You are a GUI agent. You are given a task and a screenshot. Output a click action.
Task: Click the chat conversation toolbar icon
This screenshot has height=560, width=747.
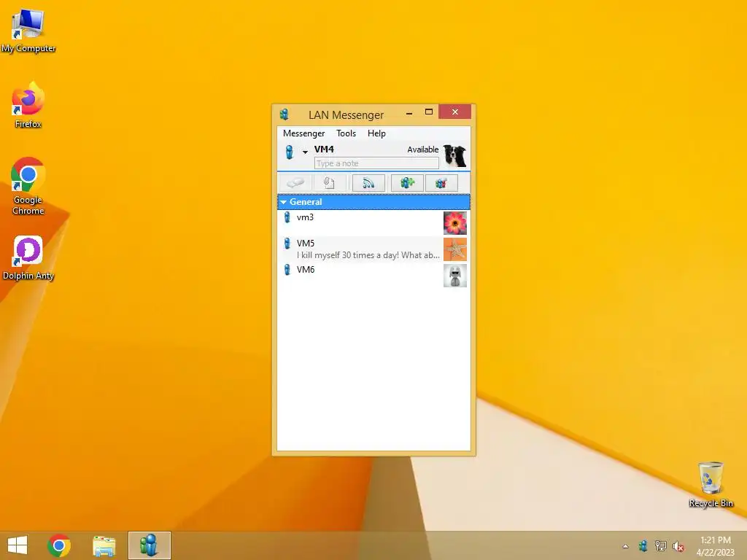pos(295,183)
